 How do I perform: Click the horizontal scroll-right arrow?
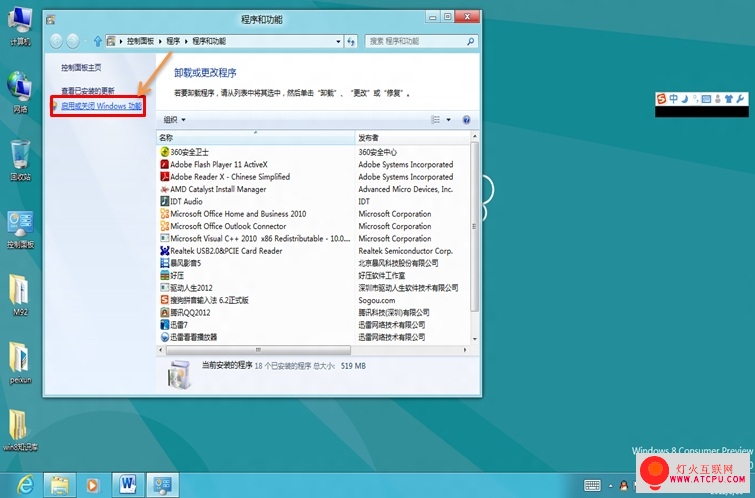click(x=465, y=350)
